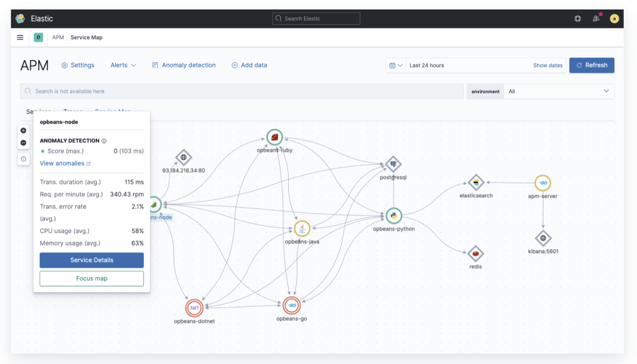This screenshot has width=637, height=364.
Task: Select the opbeans-java service node
Action: (x=302, y=229)
